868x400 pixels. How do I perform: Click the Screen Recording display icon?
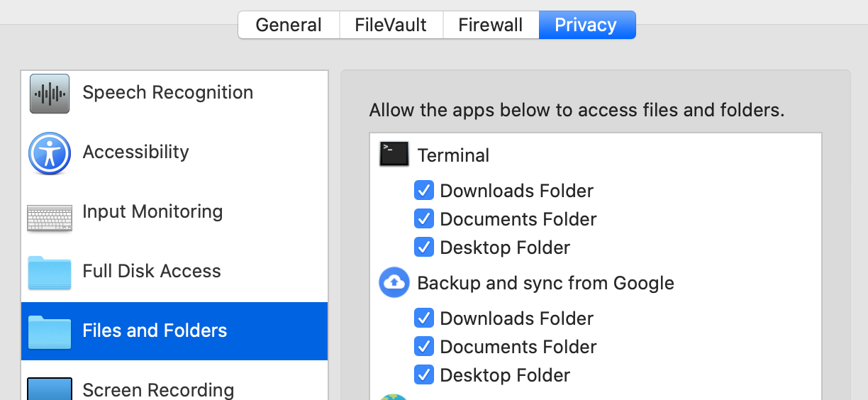tap(50, 389)
